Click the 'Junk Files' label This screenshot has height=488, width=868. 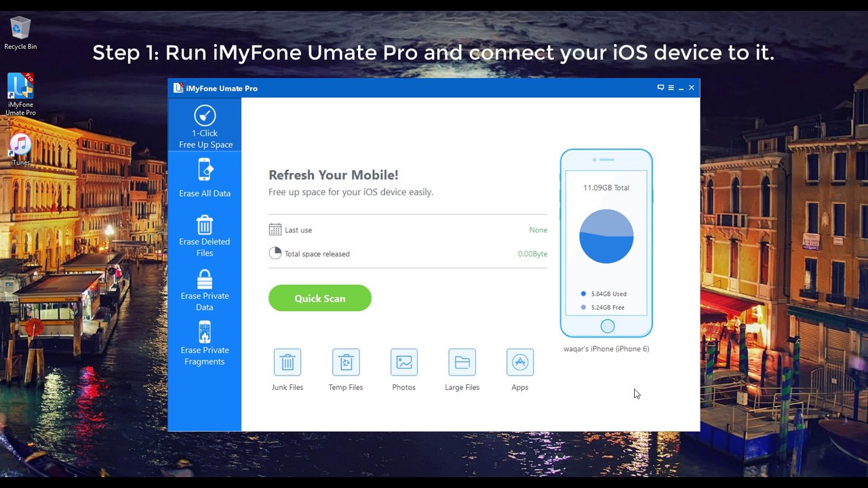click(x=288, y=388)
